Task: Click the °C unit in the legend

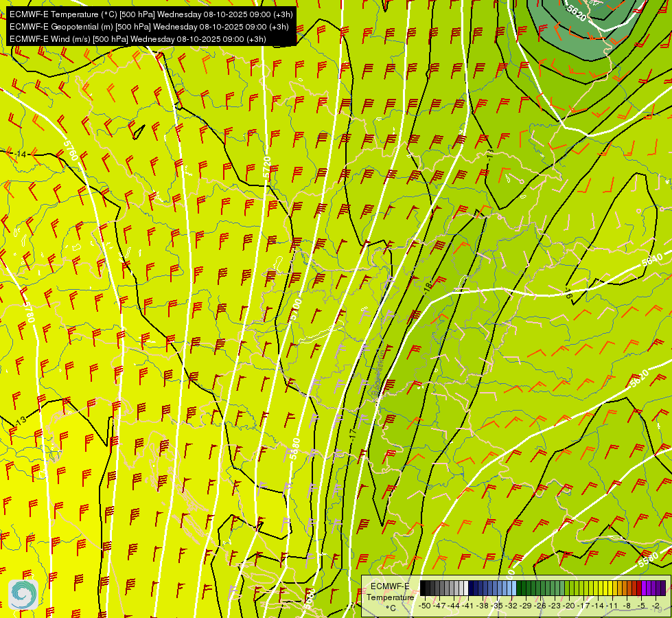Action: (x=391, y=608)
